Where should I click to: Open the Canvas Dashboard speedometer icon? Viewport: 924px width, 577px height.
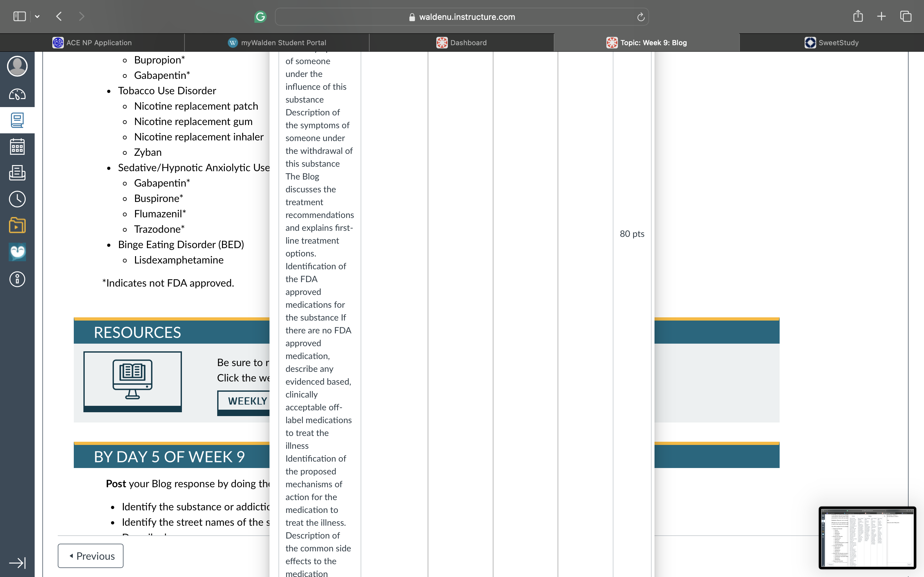pos(17,94)
